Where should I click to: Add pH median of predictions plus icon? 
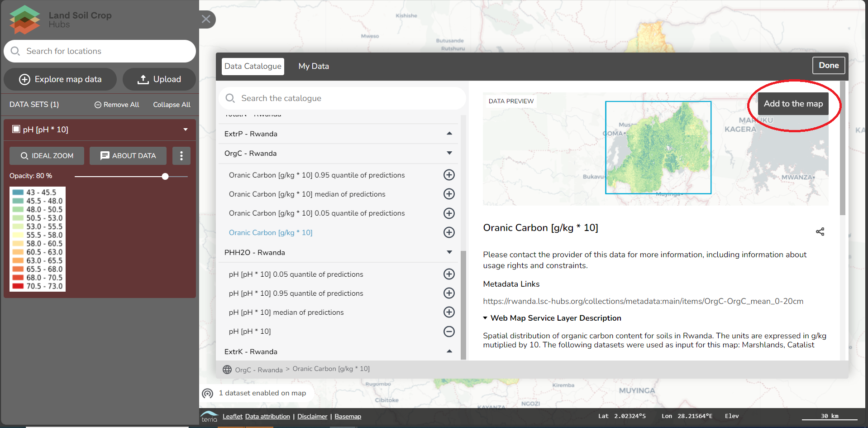click(448, 312)
